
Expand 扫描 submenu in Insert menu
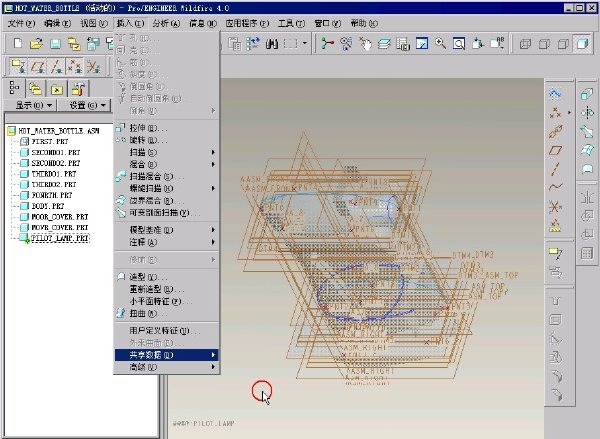[x=167, y=152]
